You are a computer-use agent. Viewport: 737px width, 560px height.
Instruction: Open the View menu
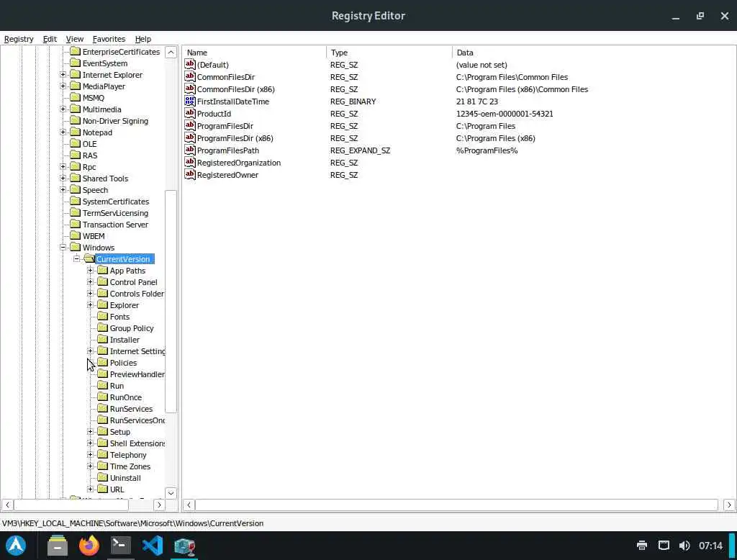(x=75, y=39)
